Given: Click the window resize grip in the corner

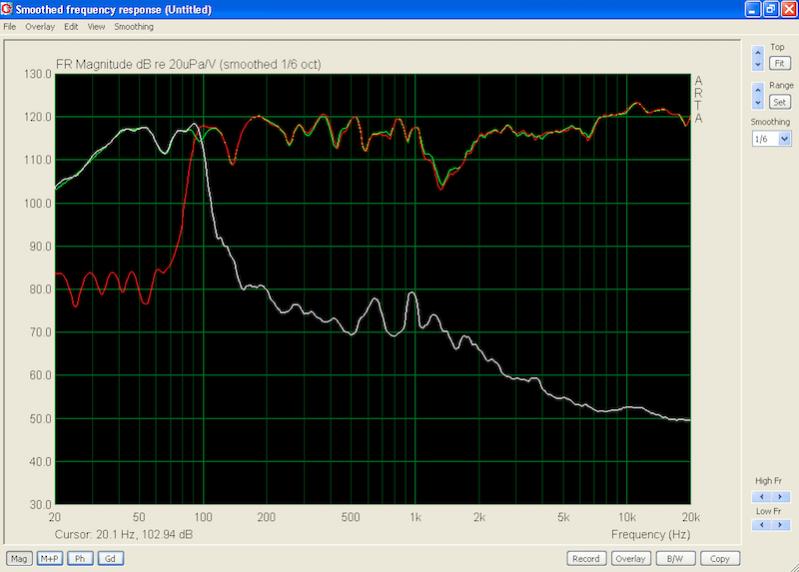Looking at the screenshot, I should (x=794, y=567).
